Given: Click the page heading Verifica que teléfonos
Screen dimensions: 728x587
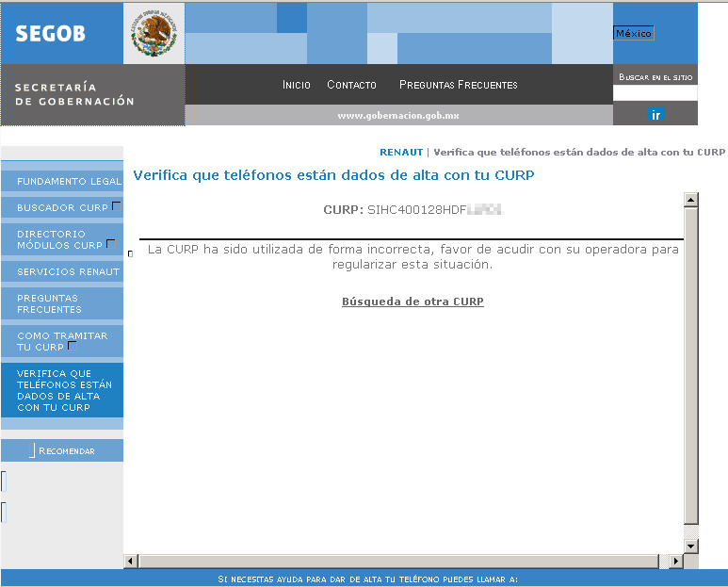Looking at the screenshot, I should 333,175.
